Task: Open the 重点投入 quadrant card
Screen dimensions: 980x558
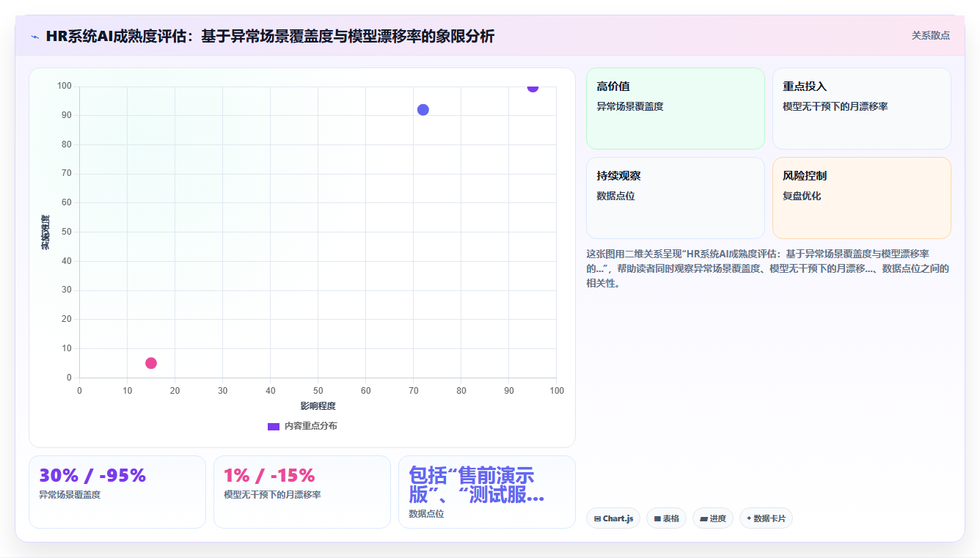Action: pos(862,109)
